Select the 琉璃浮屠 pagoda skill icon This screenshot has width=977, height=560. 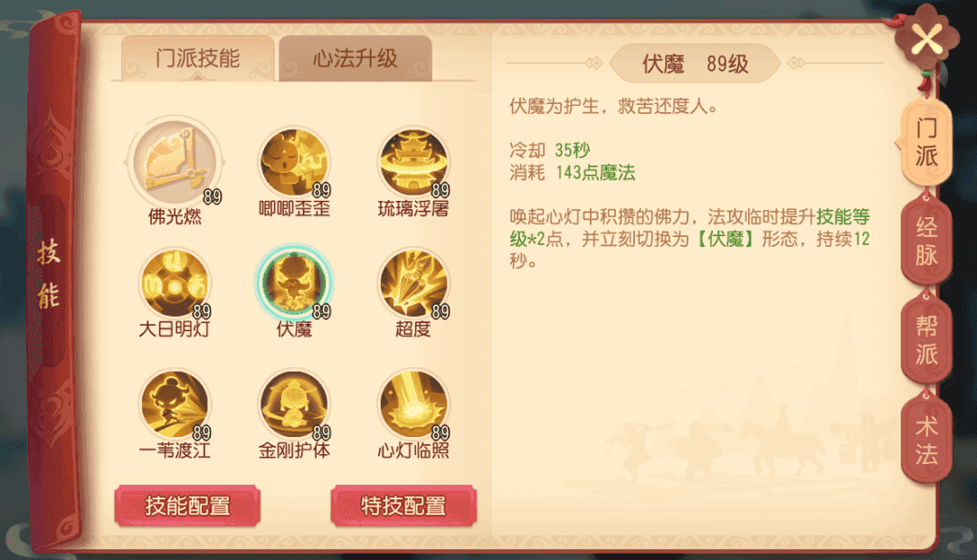(413, 163)
